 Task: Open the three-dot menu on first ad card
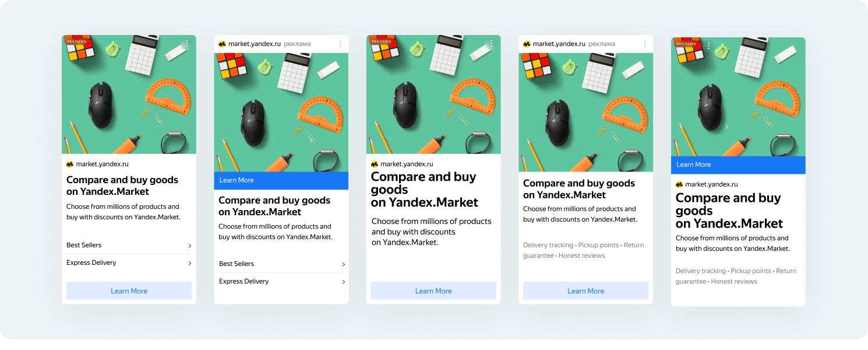point(186,44)
